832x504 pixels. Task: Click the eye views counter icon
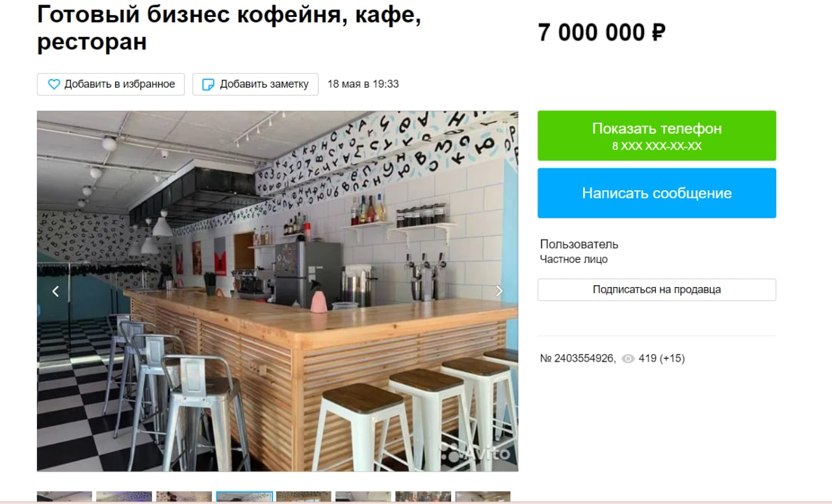(628, 359)
